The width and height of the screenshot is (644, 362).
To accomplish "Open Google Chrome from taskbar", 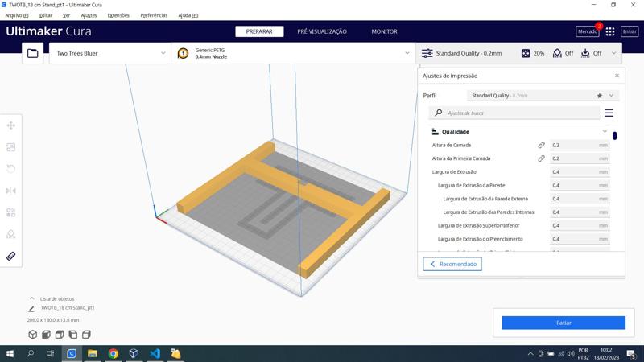I will tap(114, 353).
